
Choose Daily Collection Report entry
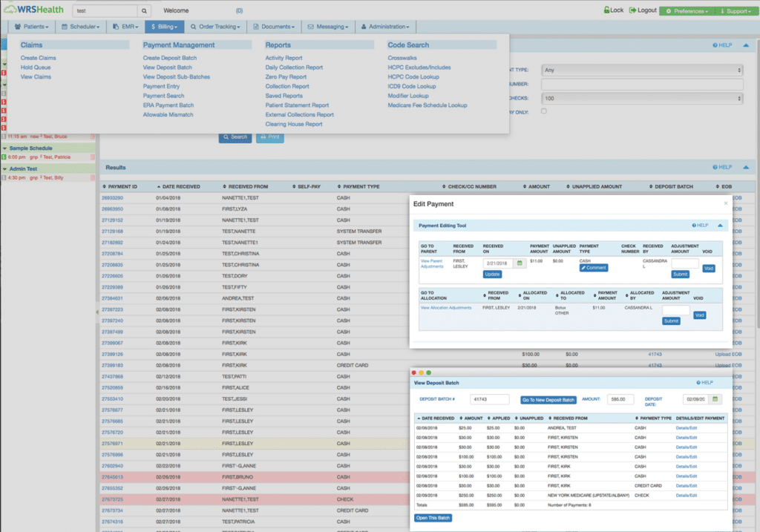294,68
